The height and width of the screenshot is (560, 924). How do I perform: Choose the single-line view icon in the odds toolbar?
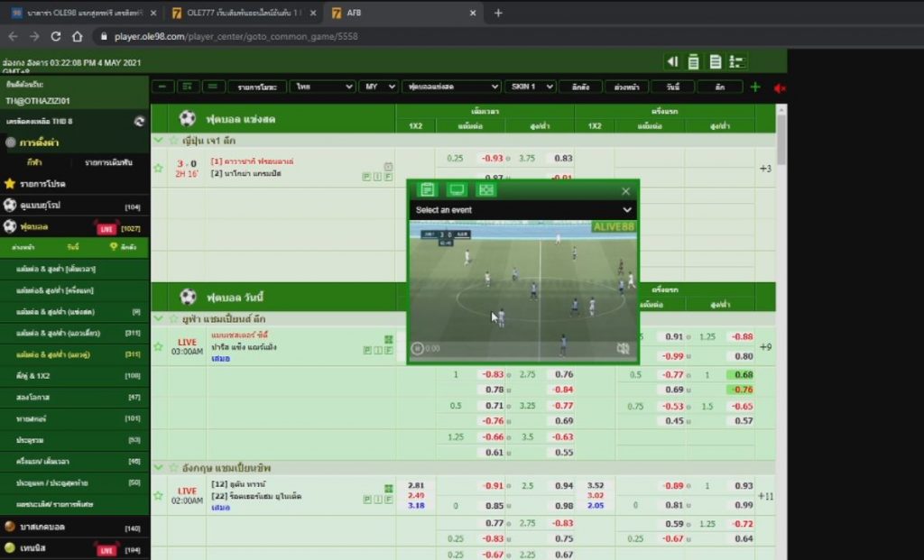tap(188, 87)
